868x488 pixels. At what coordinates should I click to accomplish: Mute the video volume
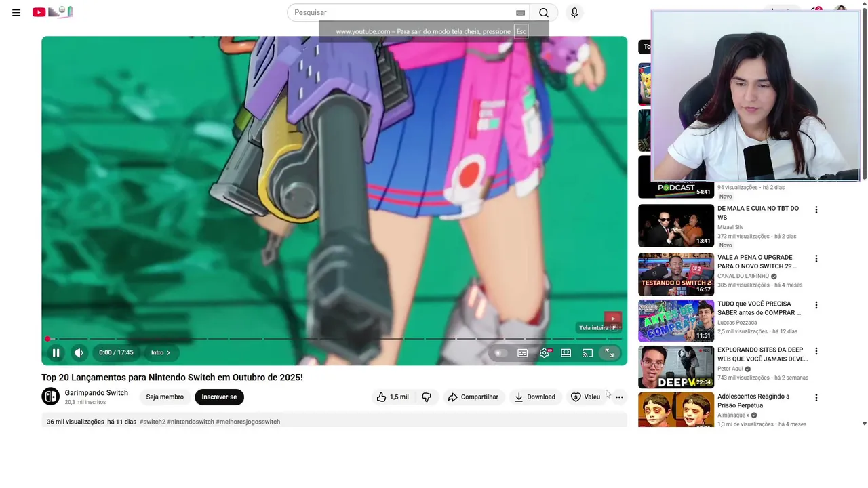(x=79, y=352)
